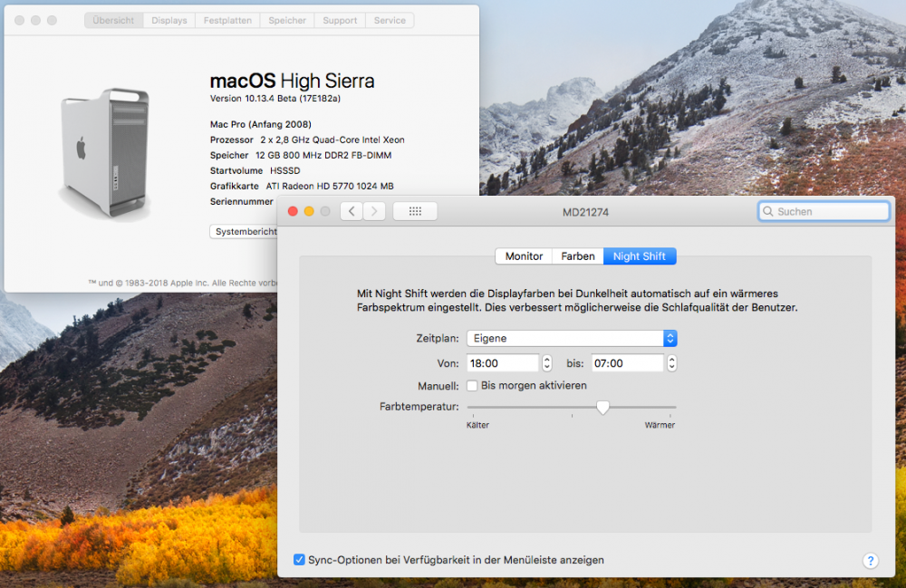The width and height of the screenshot is (906, 588).
Task: Switch to the Farben tab
Action: [x=578, y=256]
